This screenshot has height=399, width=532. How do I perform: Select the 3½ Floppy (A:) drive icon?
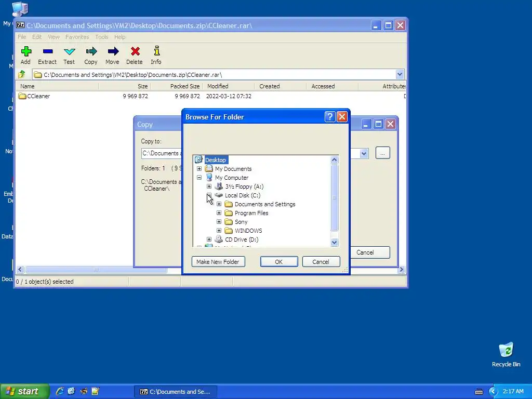pyautogui.click(x=219, y=187)
